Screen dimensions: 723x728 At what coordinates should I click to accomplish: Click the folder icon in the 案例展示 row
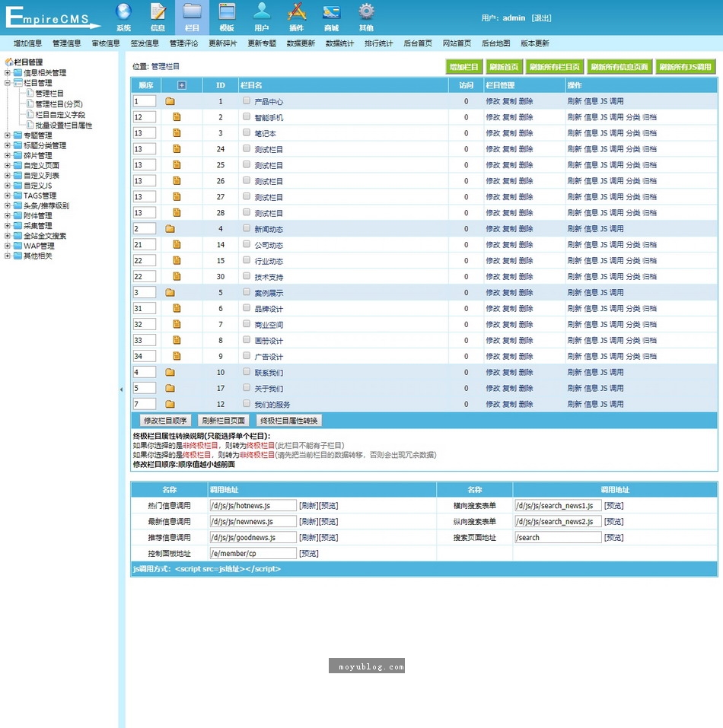click(x=170, y=293)
